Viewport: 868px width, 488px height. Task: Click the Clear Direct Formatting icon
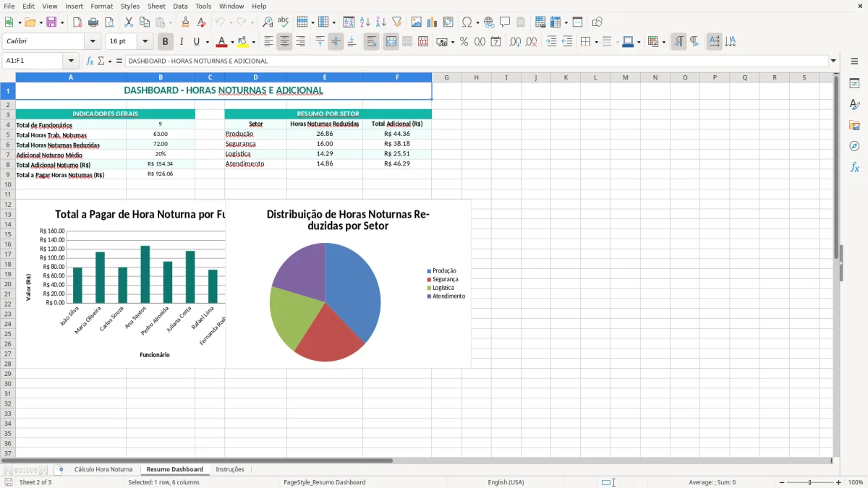(x=202, y=22)
